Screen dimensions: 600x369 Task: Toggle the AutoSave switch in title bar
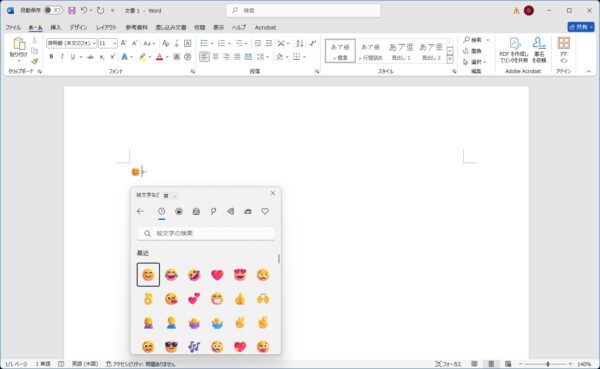point(53,10)
